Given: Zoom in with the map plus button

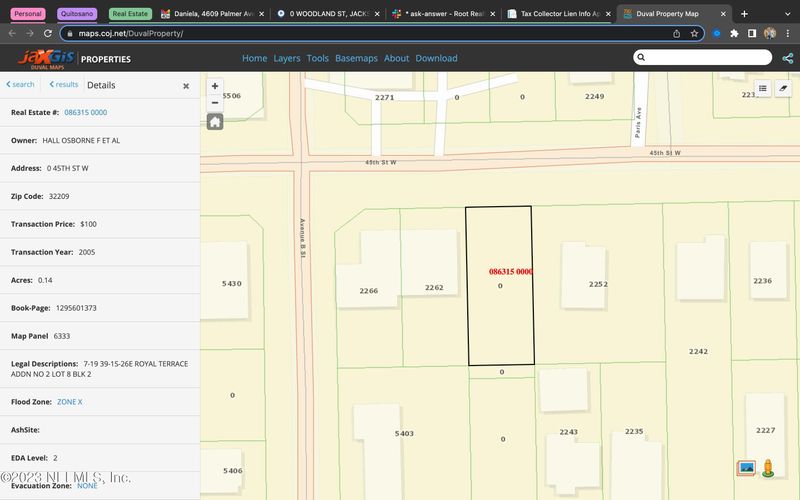Looking at the screenshot, I should pos(215,86).
